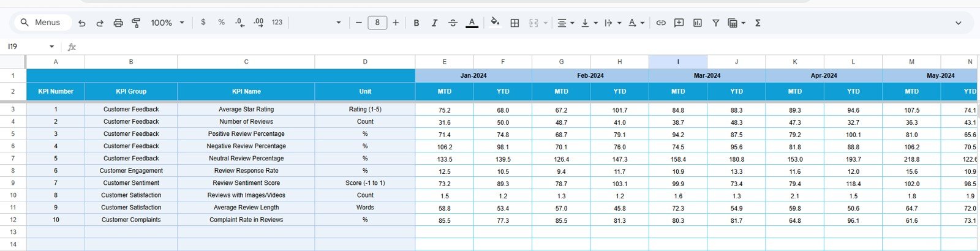
Task: Open the fill color paint bucket
Action: pos(495,23)
